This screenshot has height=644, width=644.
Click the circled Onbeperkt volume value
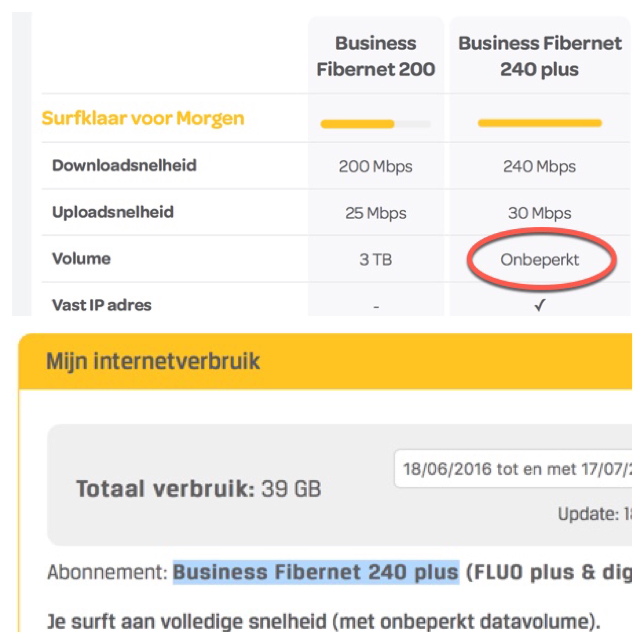540,260
